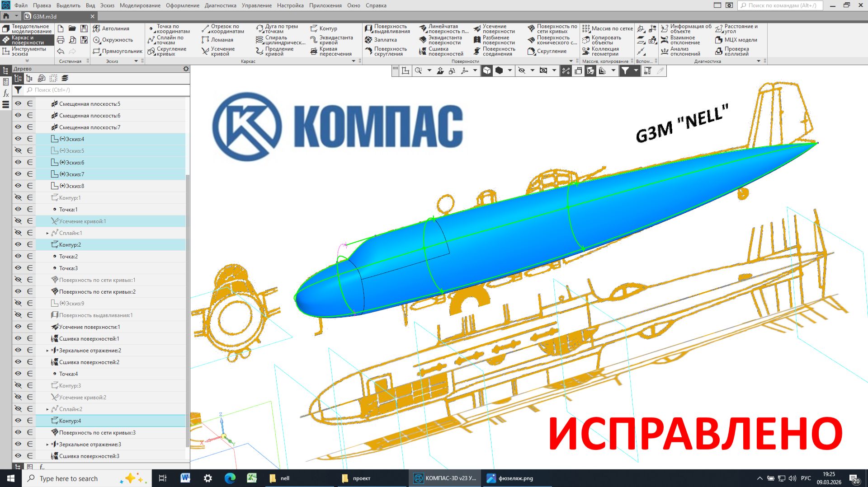Open the variables fx side panel

coord(6,93)
